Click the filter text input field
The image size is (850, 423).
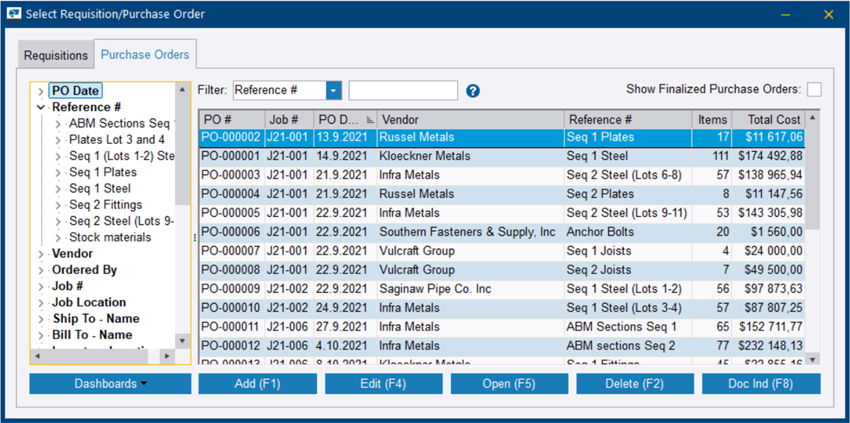coord(403,91)
